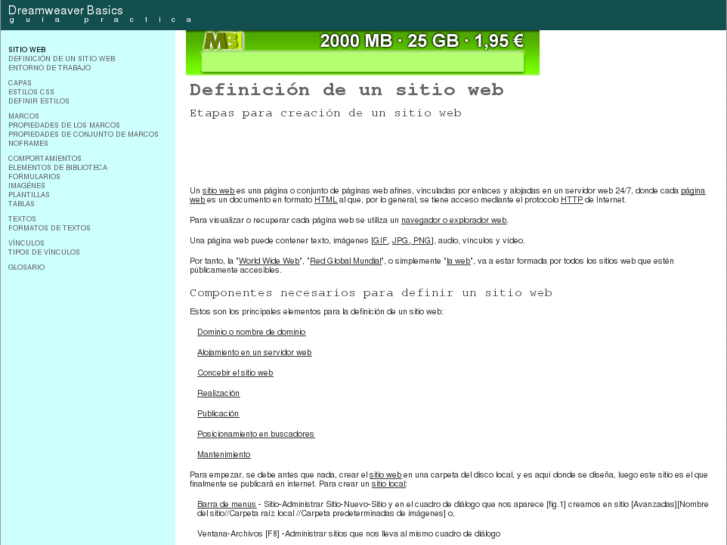Open TABLAS sidebar entry
Image resolution: width=727 pixels, height=545 pixels.
click(21, 204)
